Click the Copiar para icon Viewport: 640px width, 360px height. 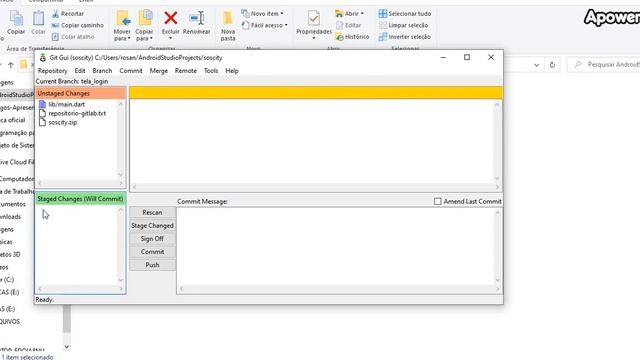pos(145,18)
